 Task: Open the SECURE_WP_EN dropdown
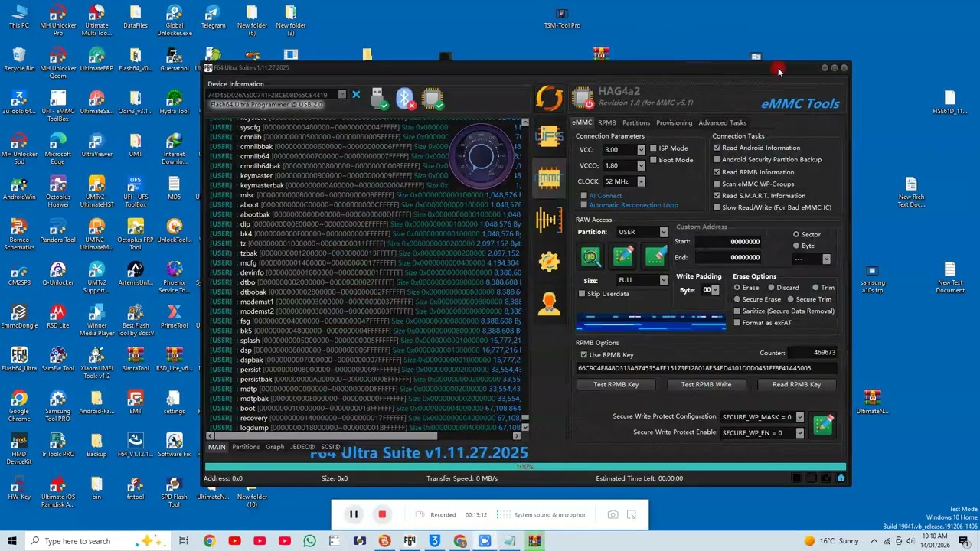click(800, 432)
